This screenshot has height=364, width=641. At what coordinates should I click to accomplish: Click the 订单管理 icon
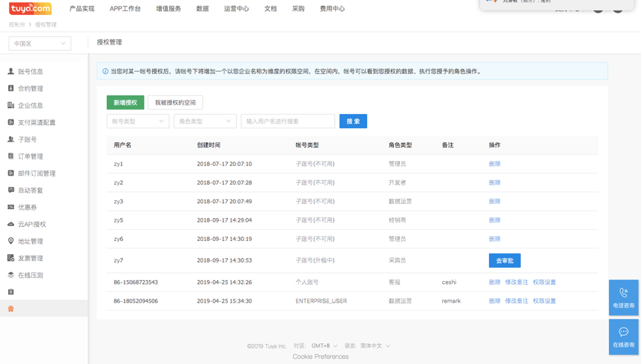(11, 156)
